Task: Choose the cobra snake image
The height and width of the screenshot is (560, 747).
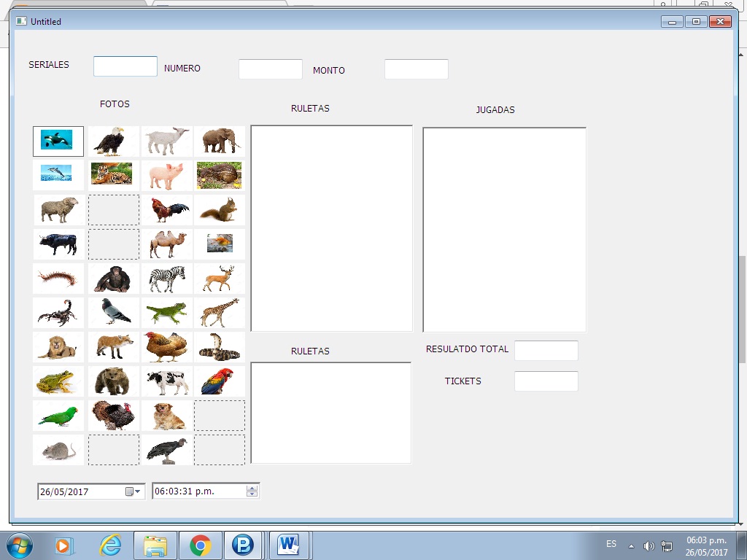Action: click(x=219, y=346)
